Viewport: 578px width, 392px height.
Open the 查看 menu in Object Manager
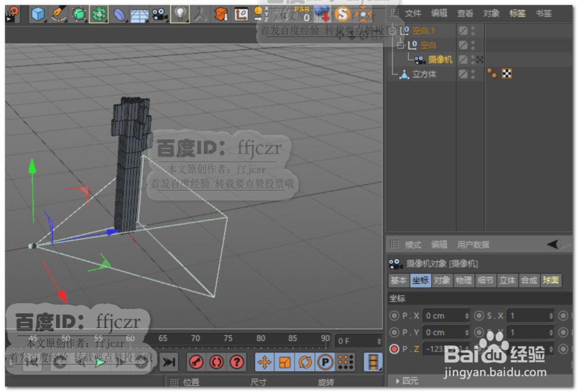pyautogui.click(x=465, y=14)
